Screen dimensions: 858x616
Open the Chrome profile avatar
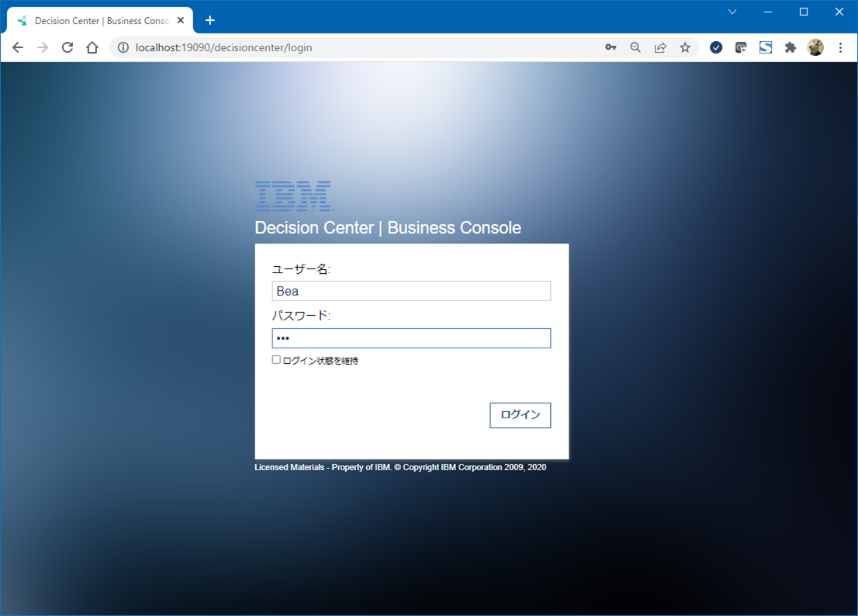point(815,47)
